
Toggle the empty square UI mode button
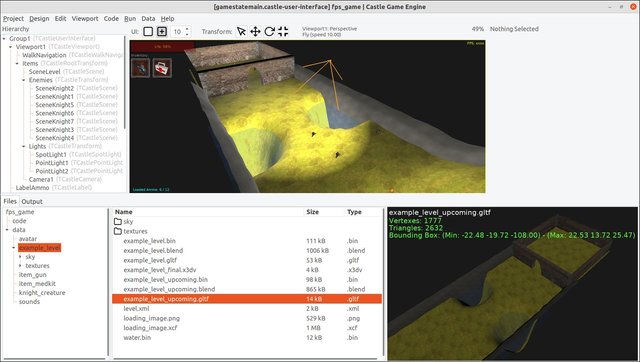(148, 31)
